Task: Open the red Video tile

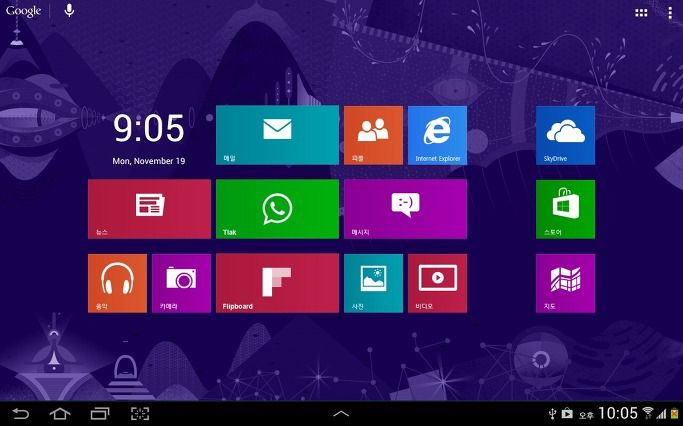Action: pos(437,283)
